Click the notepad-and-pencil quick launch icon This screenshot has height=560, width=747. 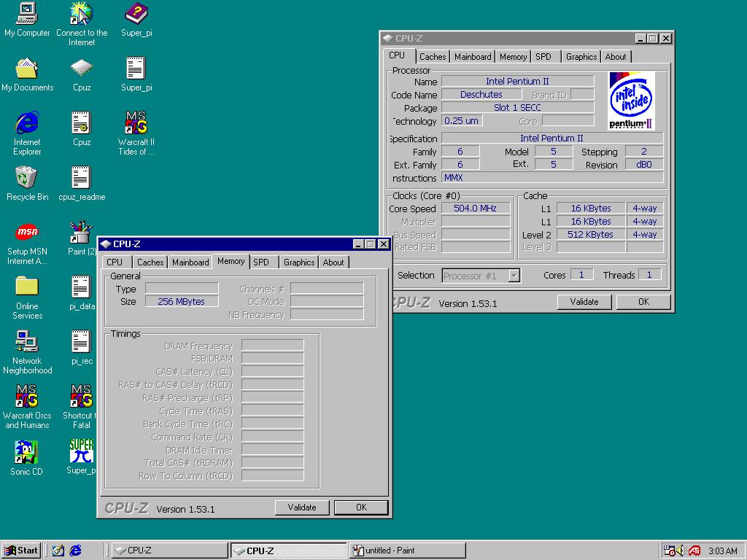58,551
